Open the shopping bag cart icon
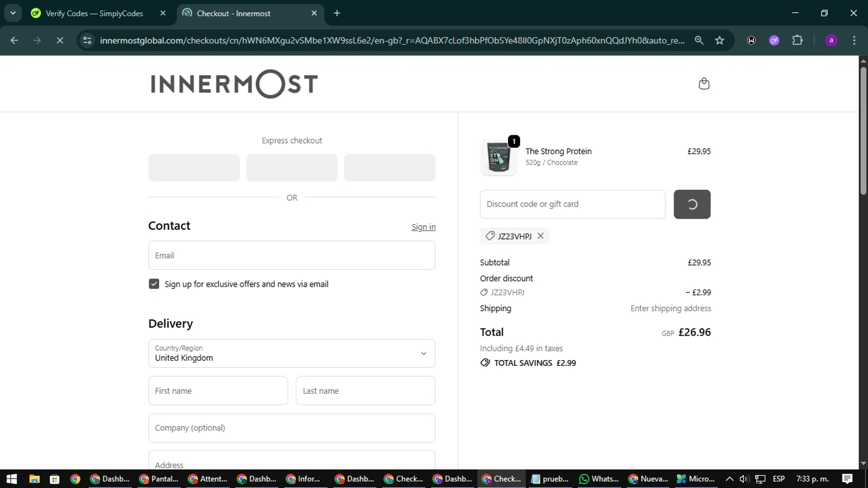 click(704, 84)
